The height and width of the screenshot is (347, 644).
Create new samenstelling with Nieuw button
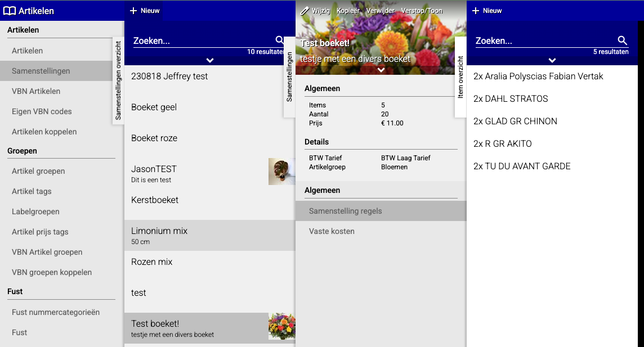pyautogui.click(x=145, y=11)
